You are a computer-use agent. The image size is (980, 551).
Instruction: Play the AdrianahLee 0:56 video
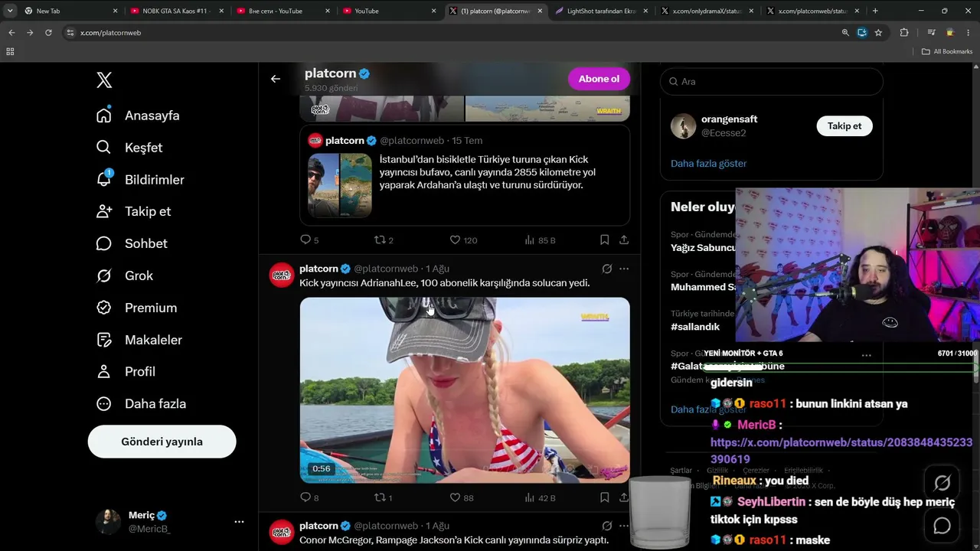(x=465, y=390)
